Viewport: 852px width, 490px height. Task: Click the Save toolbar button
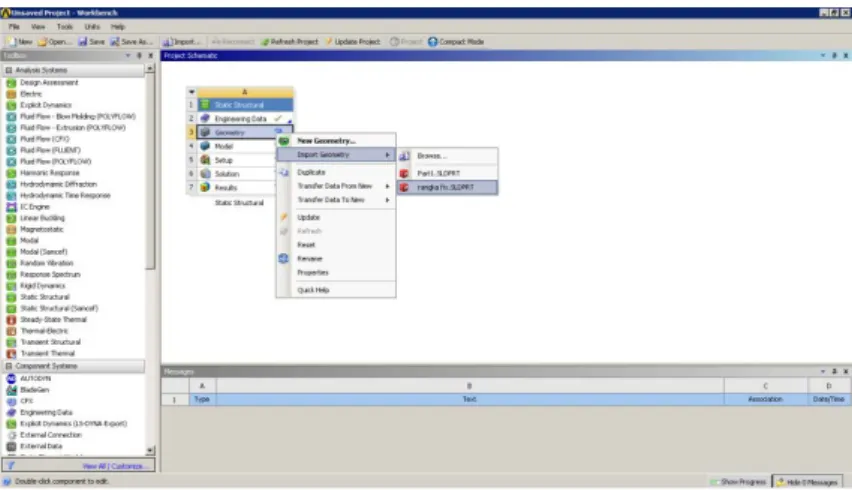tap(91, 42)
